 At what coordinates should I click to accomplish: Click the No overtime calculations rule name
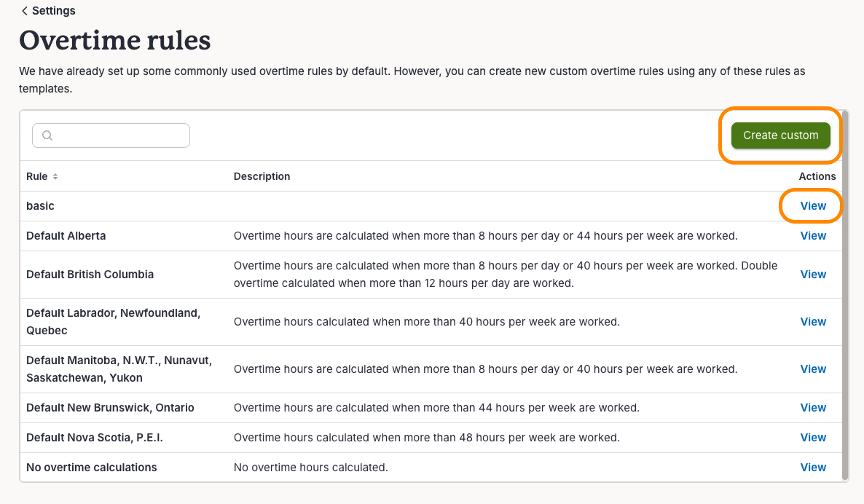click(92, 467)
